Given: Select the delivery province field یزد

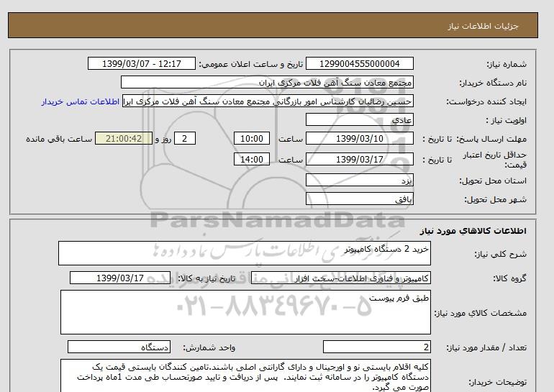Looking at the screenshot, I should point(359,181).
